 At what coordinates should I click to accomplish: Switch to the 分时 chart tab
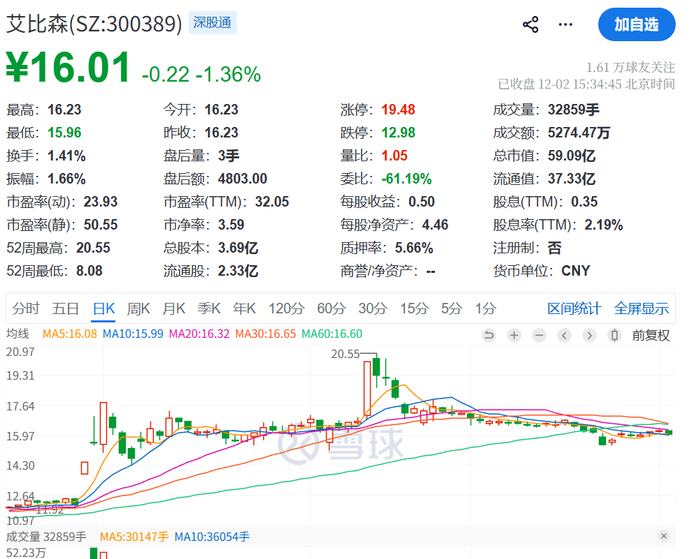[26, 309]
